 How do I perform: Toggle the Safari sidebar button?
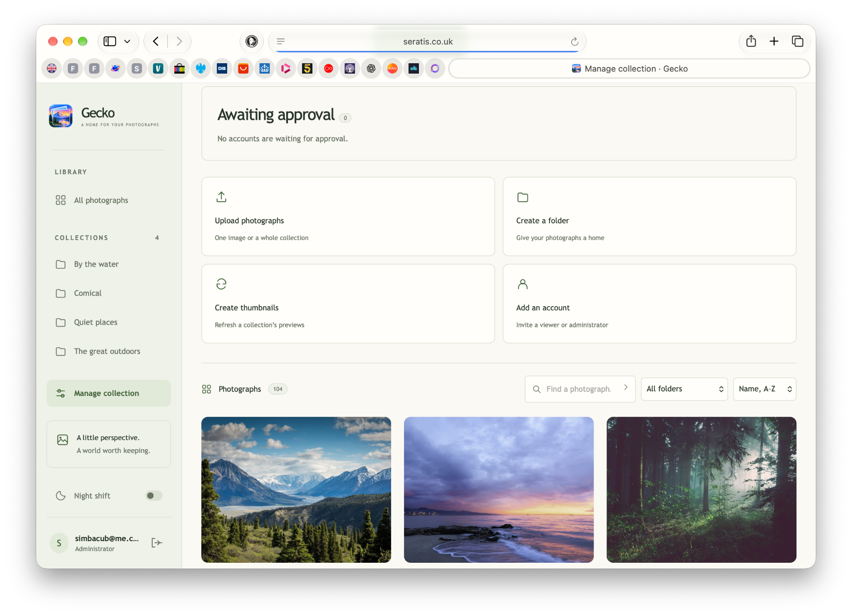pyautogui.click(x=110, y=41)
